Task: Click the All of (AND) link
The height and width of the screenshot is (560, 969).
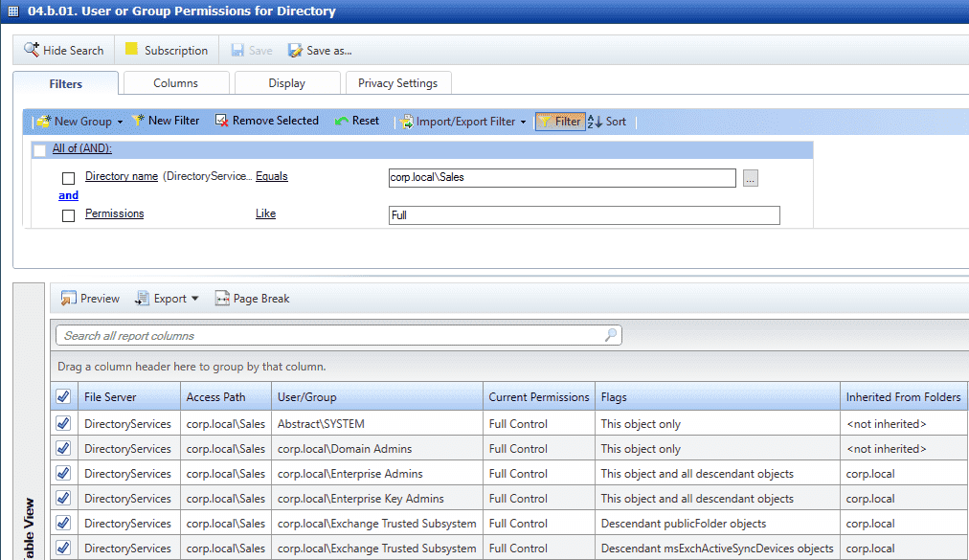Action: 82,148
